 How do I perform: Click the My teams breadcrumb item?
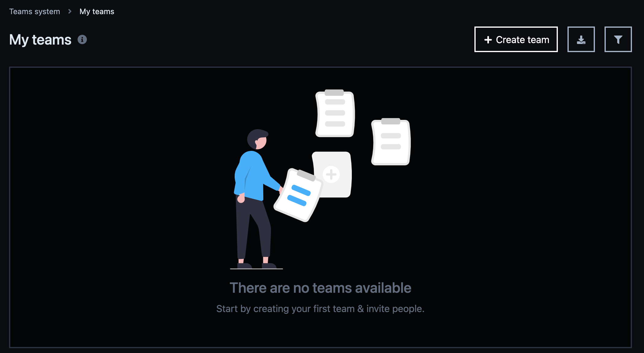(97, 11)
